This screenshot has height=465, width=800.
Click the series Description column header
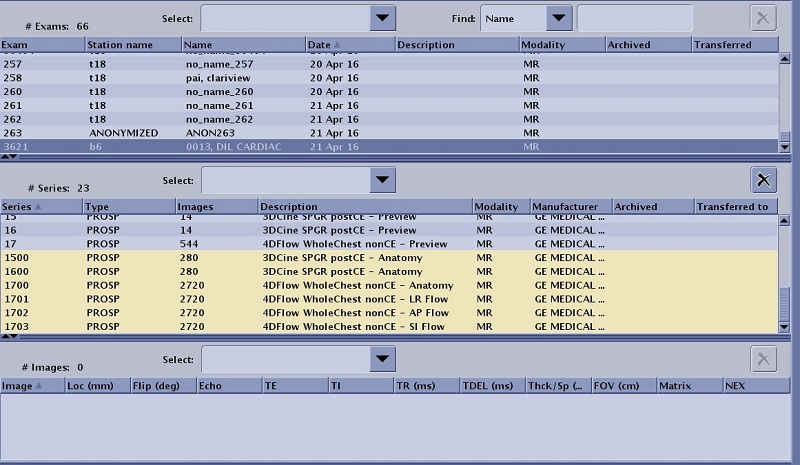[x=364, y=207]
